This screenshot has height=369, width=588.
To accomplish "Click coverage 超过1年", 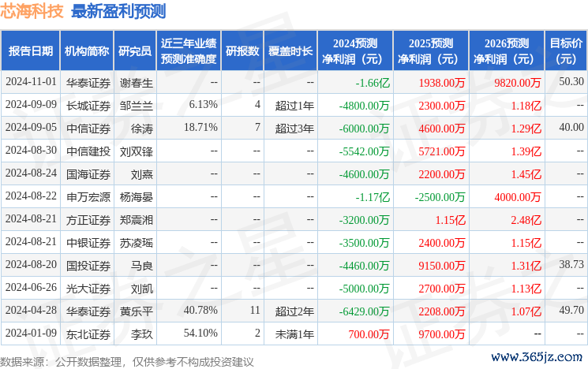I will click(294, 106).
